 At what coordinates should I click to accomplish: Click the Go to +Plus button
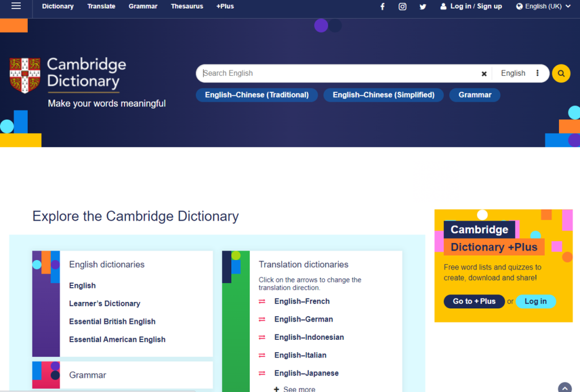tap(474, 301)
